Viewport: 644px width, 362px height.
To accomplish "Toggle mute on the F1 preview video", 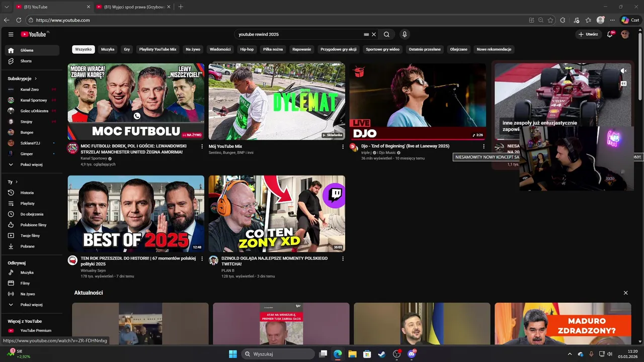I will tap(624, 71).
